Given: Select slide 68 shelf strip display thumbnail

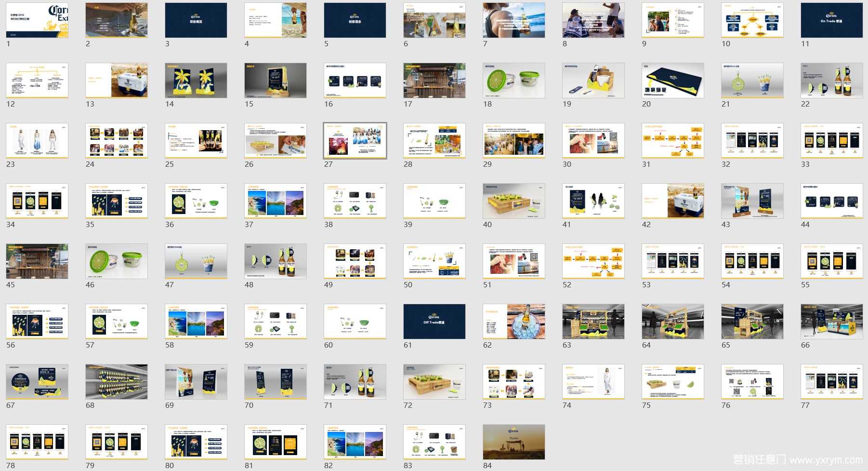Looking at the screenshot, I should click(x=117, y=382).
